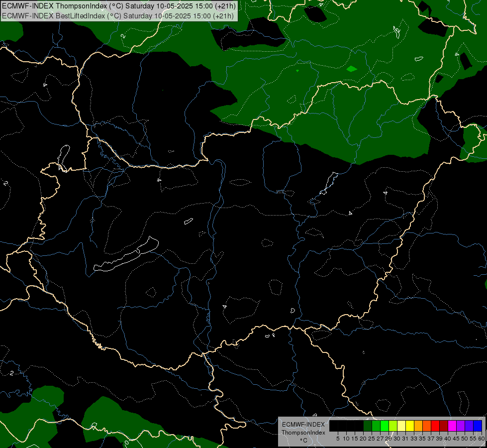Click legend tick value 5

click(x=338, y=439)
